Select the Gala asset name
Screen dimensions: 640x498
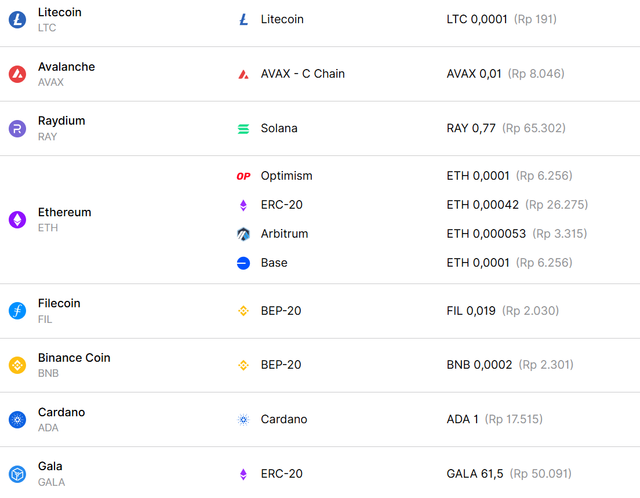[x=50, y=466]
